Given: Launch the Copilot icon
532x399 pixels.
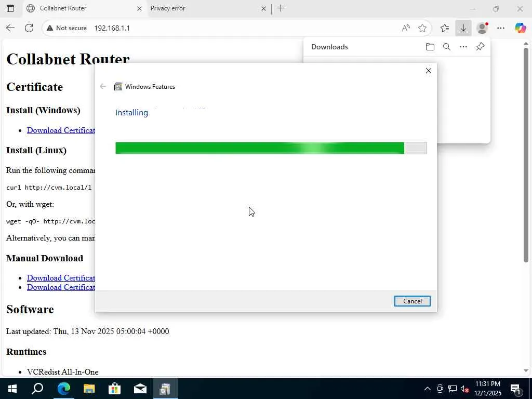Looking at the screenshot, I should tap(520, 28).
